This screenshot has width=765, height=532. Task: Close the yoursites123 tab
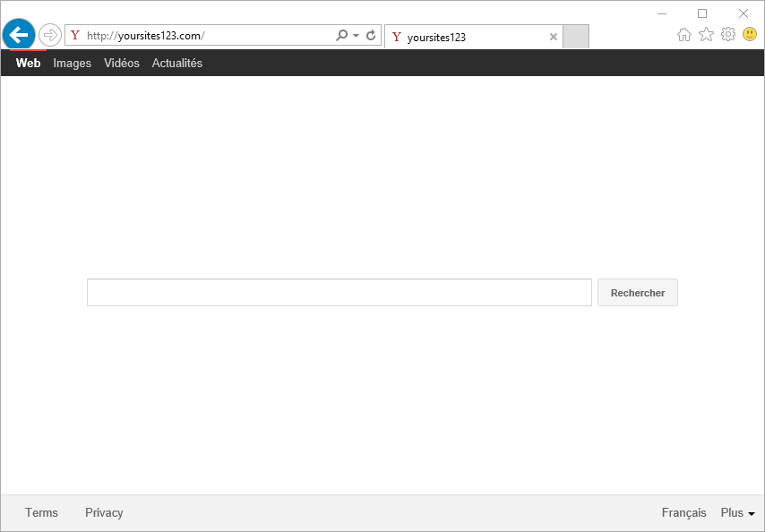pos(554,37)
